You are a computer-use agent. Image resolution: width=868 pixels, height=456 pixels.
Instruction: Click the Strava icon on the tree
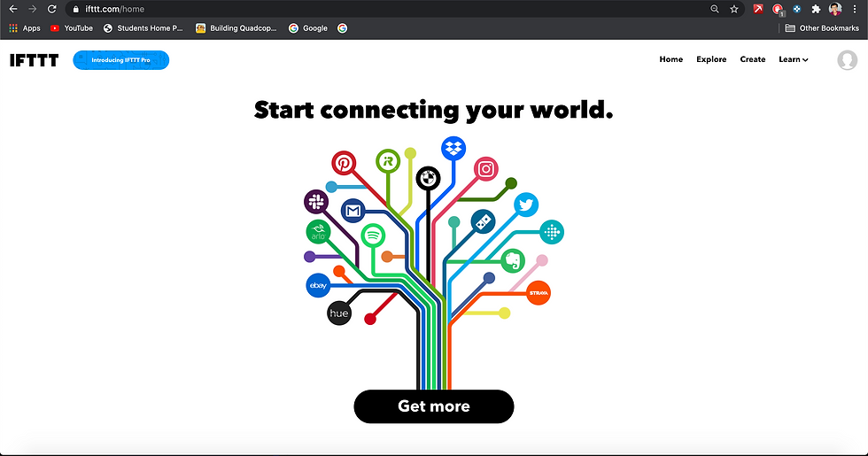(539, 293)
